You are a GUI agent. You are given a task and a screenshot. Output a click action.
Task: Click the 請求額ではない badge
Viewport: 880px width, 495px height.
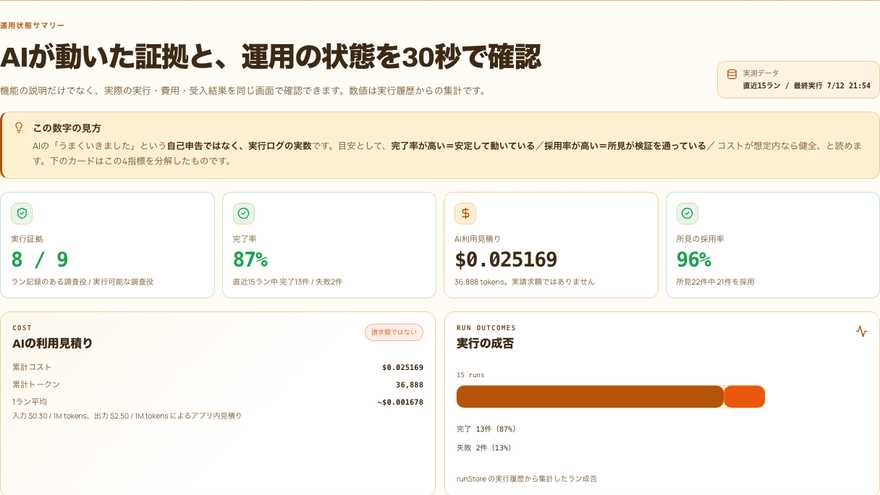394,332
